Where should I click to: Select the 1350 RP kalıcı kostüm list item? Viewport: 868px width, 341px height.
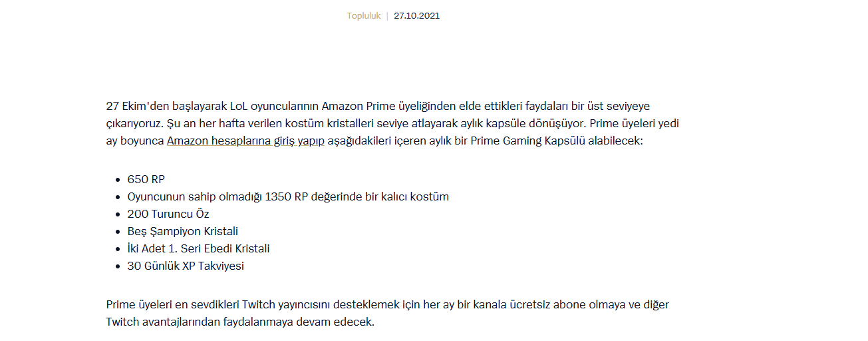click(288, 196)
